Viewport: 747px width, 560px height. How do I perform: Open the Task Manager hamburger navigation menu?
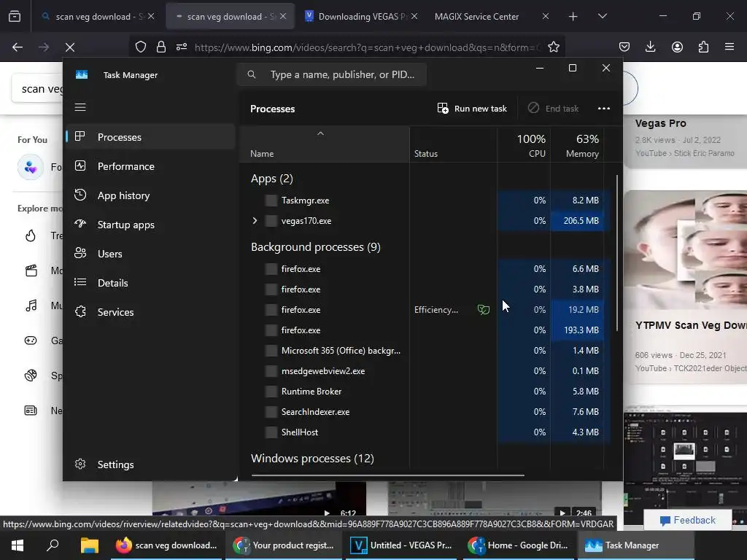pos(80,107)
